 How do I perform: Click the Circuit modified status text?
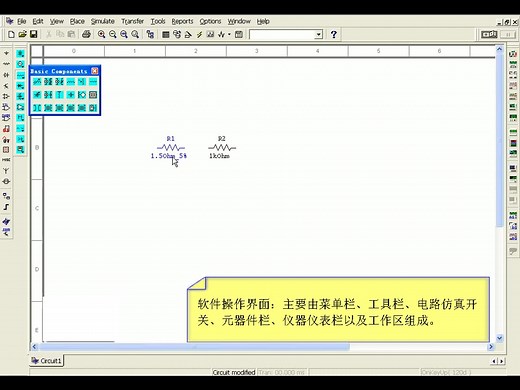pos(234,372)
